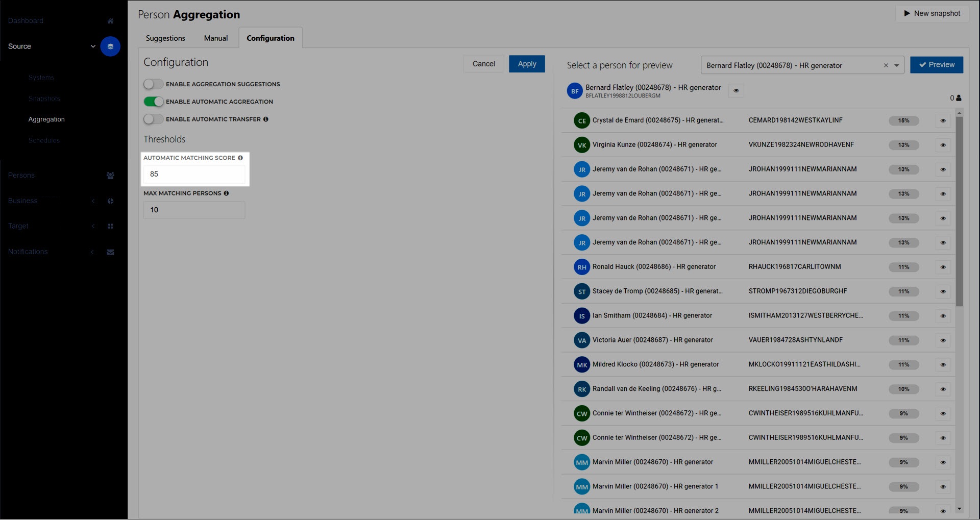The image size is (980, 520).
Task: Toggle Enable Automatic Transfer switch
Action: click(x=153, y=119)
